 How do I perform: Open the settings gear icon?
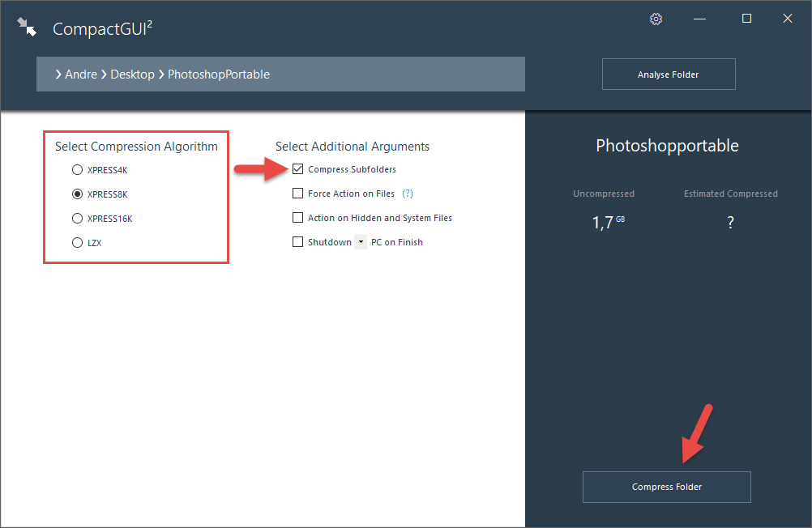(656, 19)
